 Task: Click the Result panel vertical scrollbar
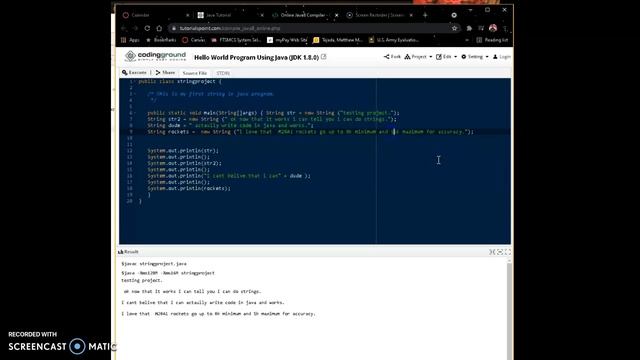(509, 310)
